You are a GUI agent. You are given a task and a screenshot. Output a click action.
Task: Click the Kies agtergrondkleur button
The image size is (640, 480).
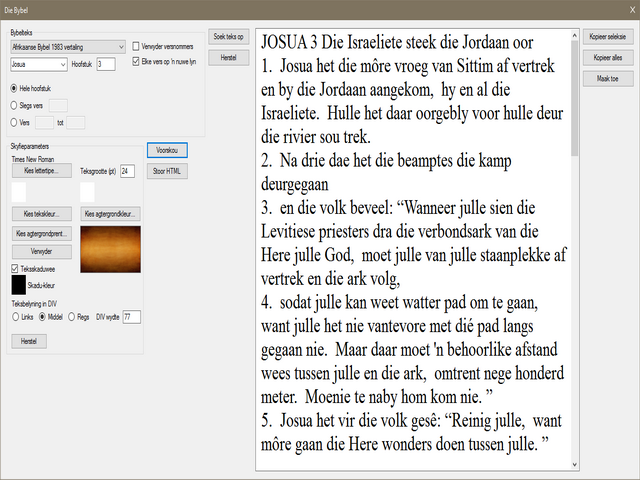pyautogui.click(x=110, y=214)
